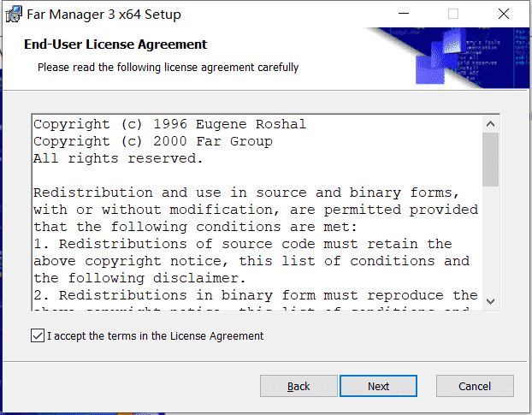Click the license scrollbar thumb
Screen dimensions: 532x415
click(x=490, y=159)
